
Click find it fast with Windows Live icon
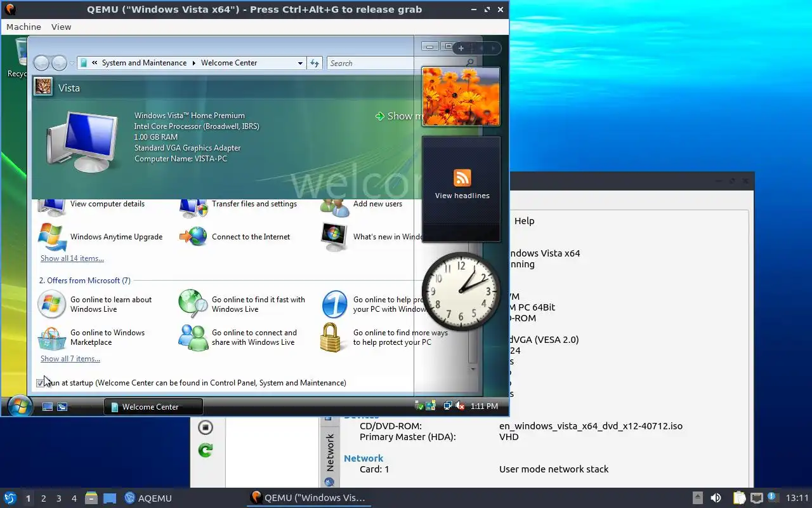point(193,304)
